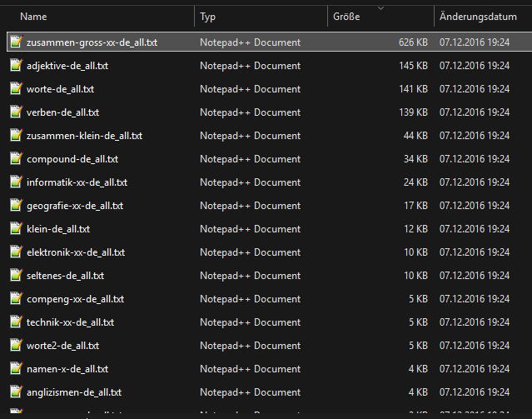Select file name namen-x-de_all.txt

[67, 369]
